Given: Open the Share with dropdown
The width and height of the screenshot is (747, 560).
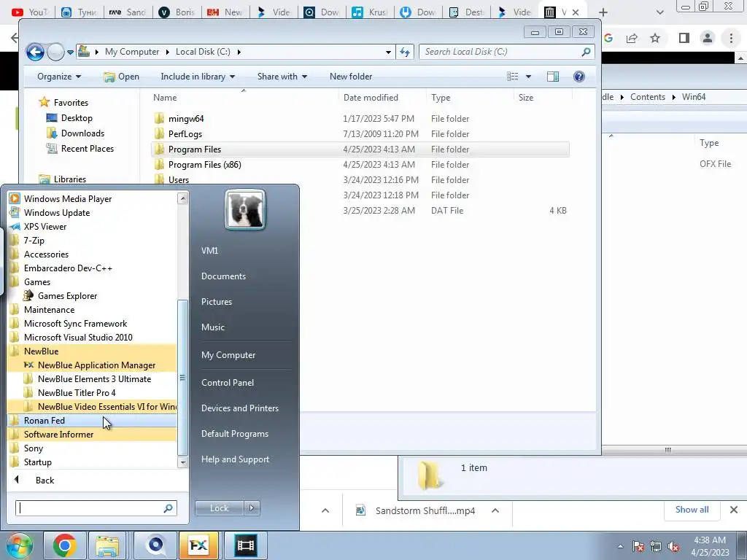Looking at the screenshot, I should 282,77.
